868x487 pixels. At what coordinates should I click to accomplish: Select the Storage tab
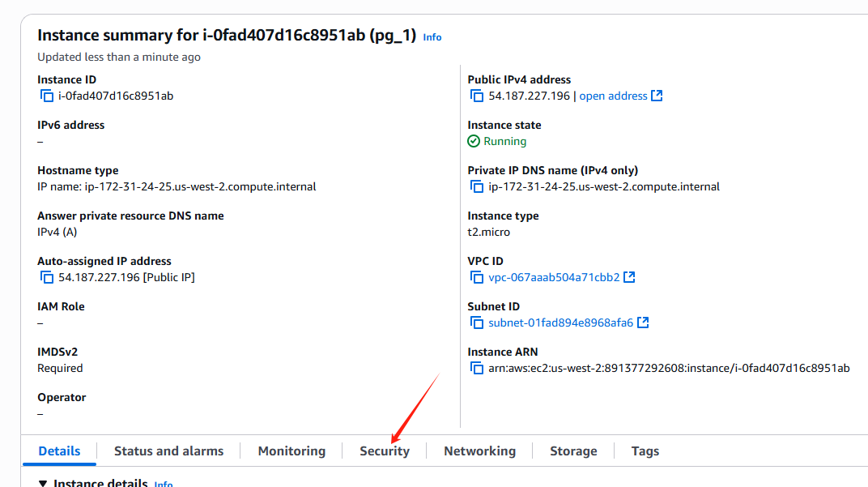[x=573, y=451]
